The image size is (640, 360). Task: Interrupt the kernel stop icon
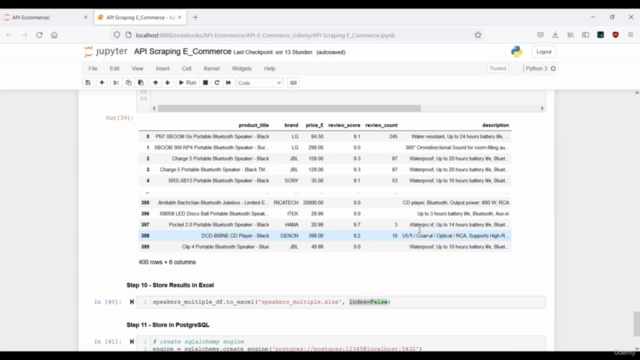coord(205,83)
